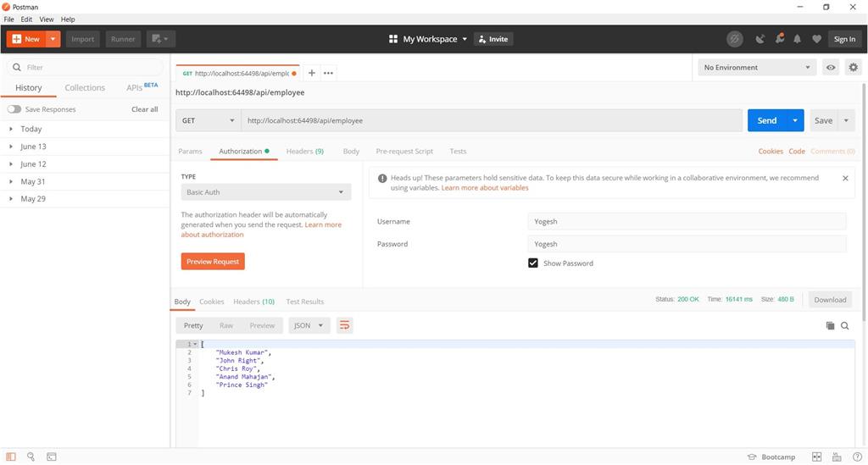Click the Clear all link
The height and width of the screenshot is (465, 868).
click(x=144, y=109)
